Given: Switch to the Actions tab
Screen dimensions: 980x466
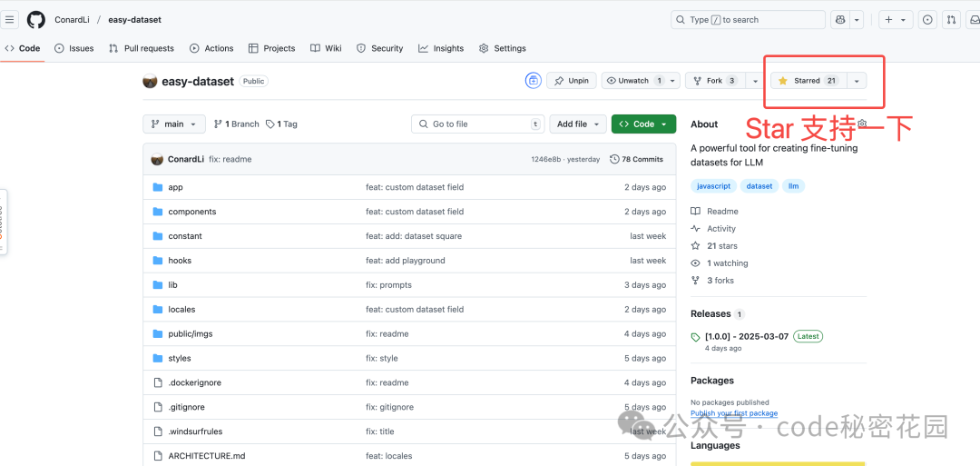Looking at the screenshot, I should (211, 48).
